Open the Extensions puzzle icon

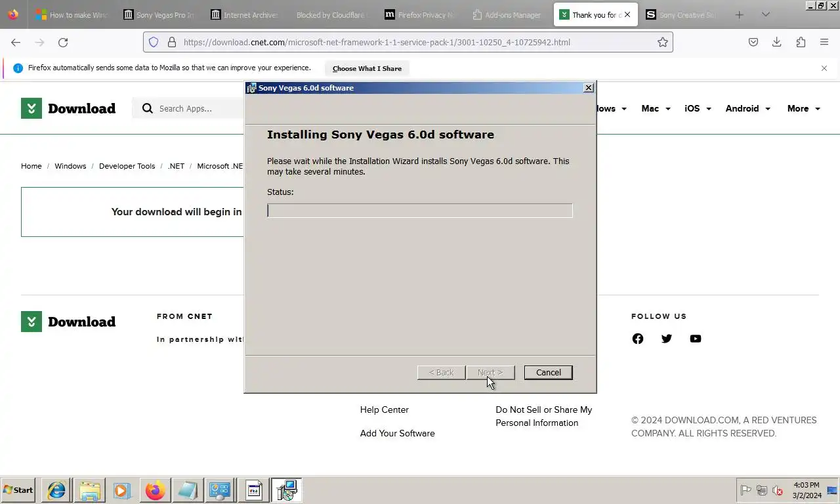click(x=801, y=42)
